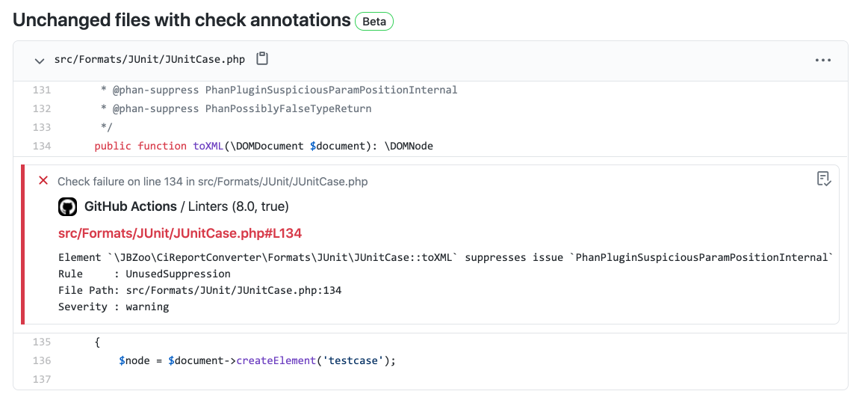This screenshot has height=403, width=868.
Task: Open the three-dot file options menu
Action: coord(823,60)
